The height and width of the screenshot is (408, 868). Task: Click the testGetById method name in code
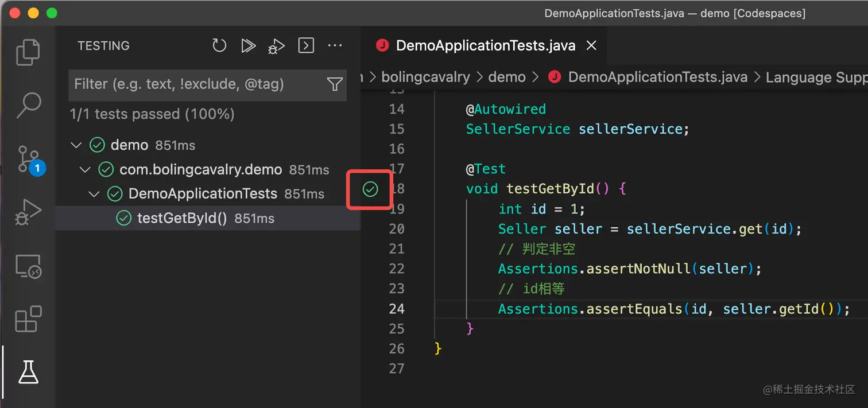(551, 189)
